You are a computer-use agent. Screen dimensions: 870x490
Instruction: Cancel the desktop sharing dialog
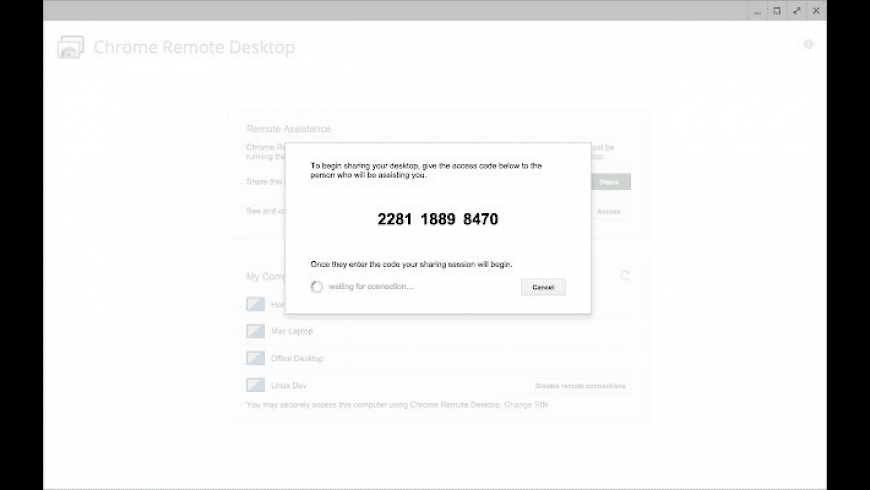(x=543, y=287)
